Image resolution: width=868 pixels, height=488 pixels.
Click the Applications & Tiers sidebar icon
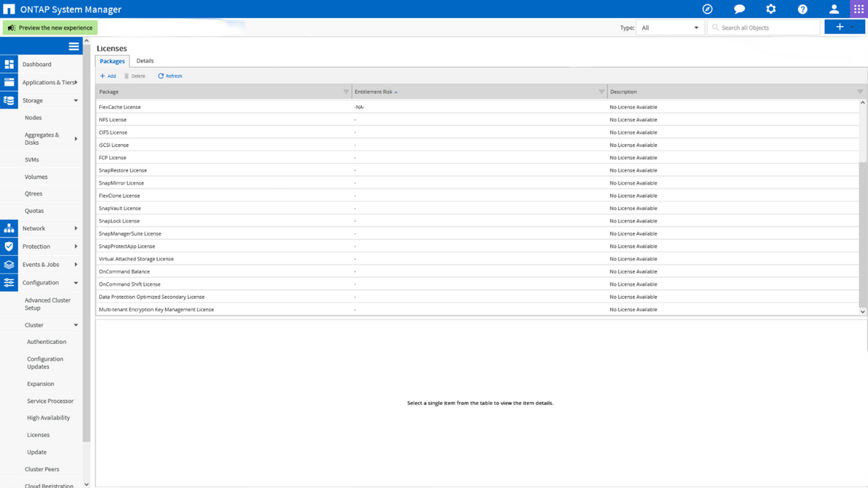click(9, 83)
